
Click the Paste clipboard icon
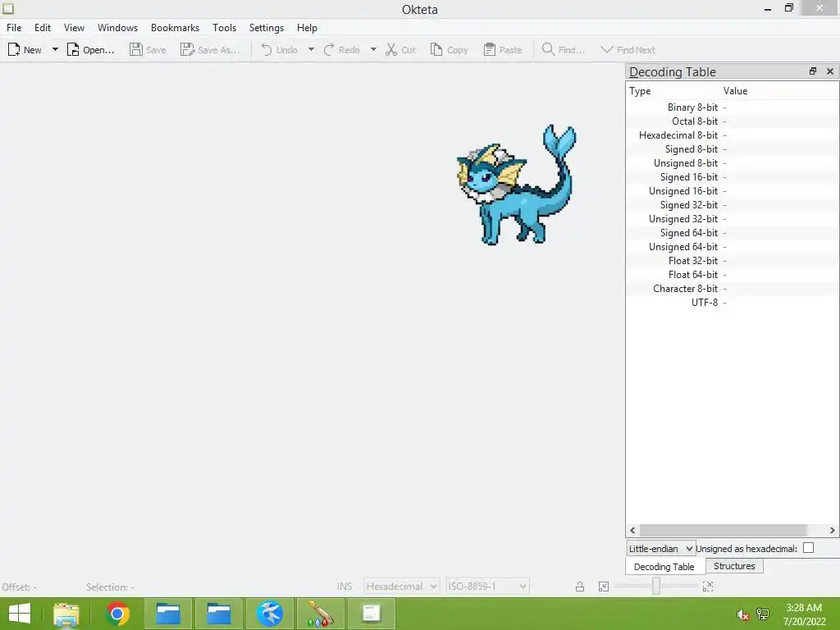[x=489, y=50]
